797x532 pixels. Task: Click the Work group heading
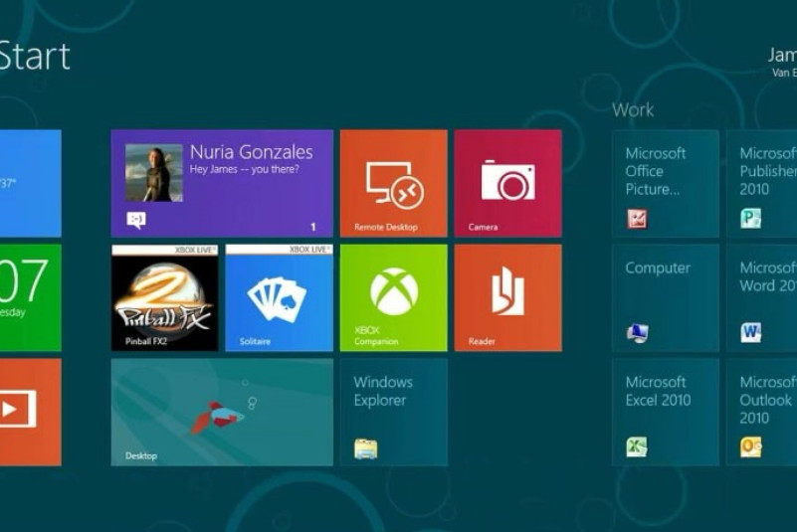[633, 109]
